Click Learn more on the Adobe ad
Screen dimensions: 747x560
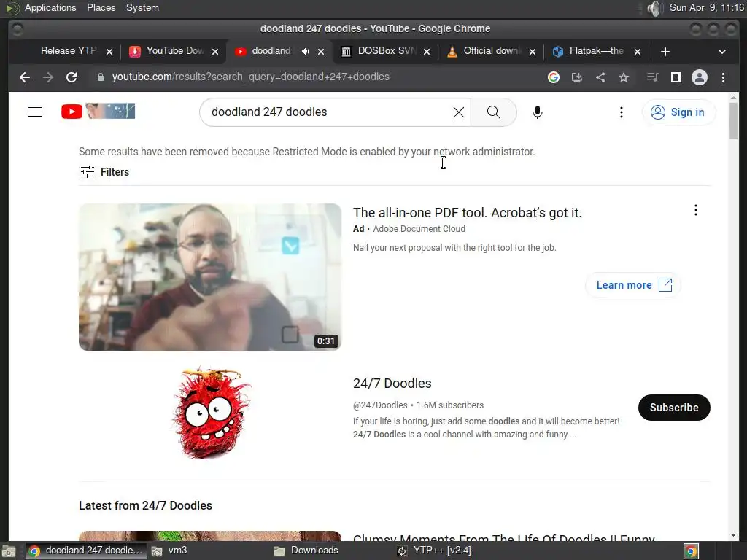pyautogui.click(x=633, y=285)
